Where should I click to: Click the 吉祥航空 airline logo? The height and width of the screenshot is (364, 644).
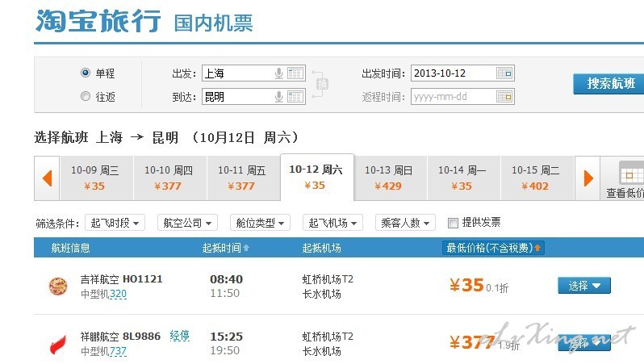58,286
